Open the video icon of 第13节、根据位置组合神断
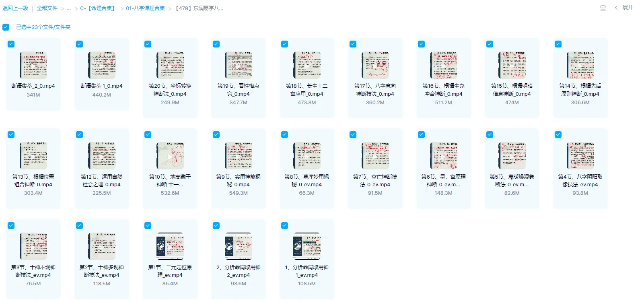This screenshot has width=644, height=301. 33,155
